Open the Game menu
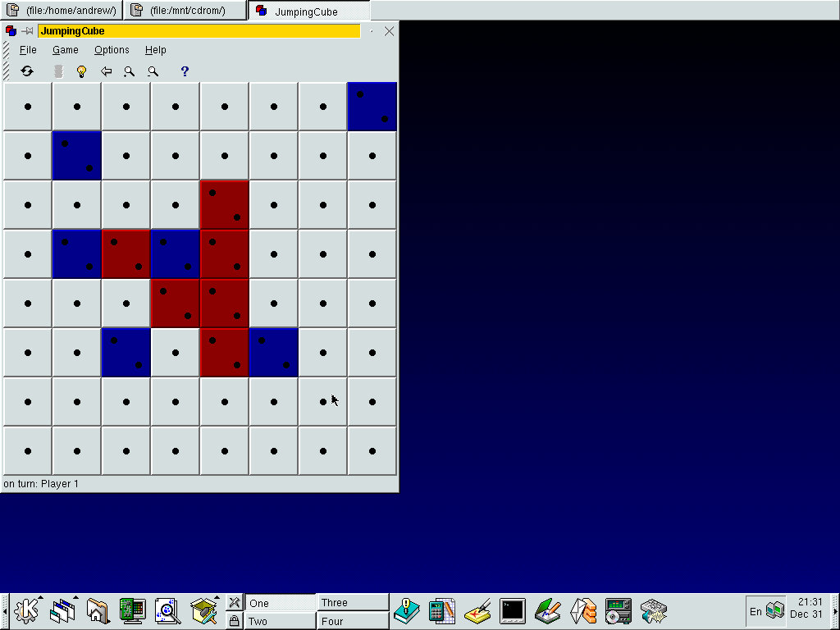 pos(66,50)
